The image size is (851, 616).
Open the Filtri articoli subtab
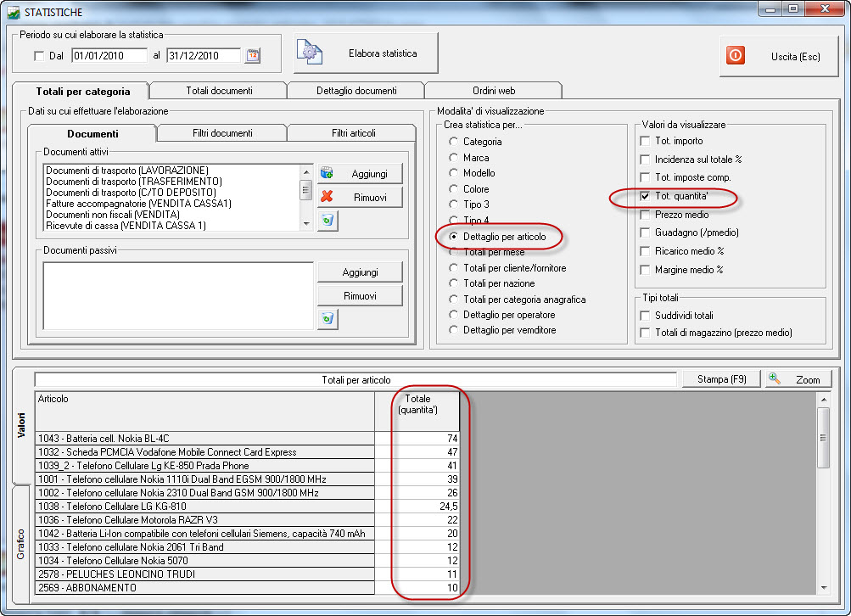(353, 133)
